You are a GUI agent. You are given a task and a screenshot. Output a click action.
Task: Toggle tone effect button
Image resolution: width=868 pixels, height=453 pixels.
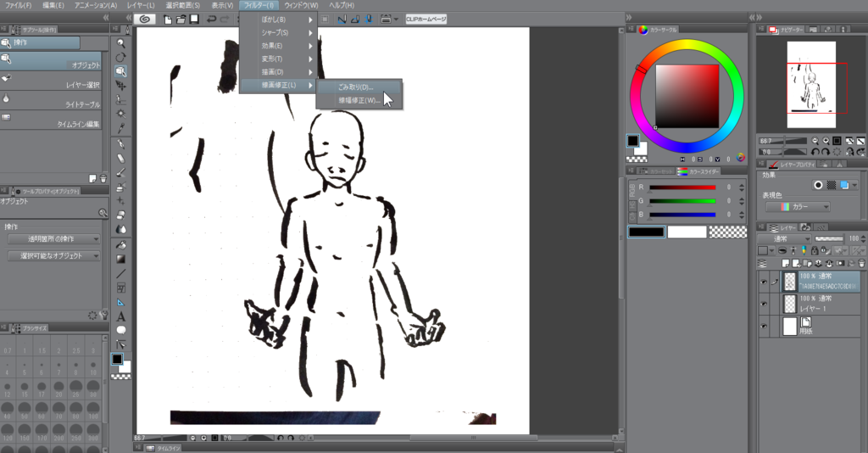pos(831,185)
